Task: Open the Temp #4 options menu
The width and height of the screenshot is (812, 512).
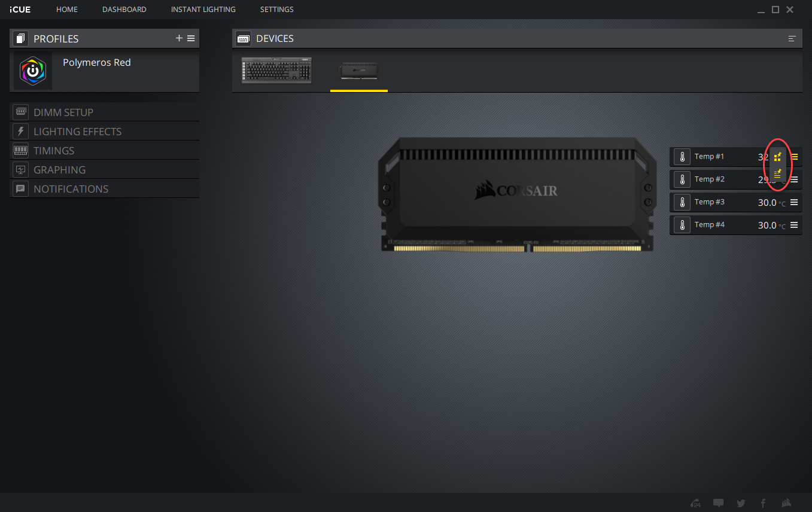Action: (794, 225)
